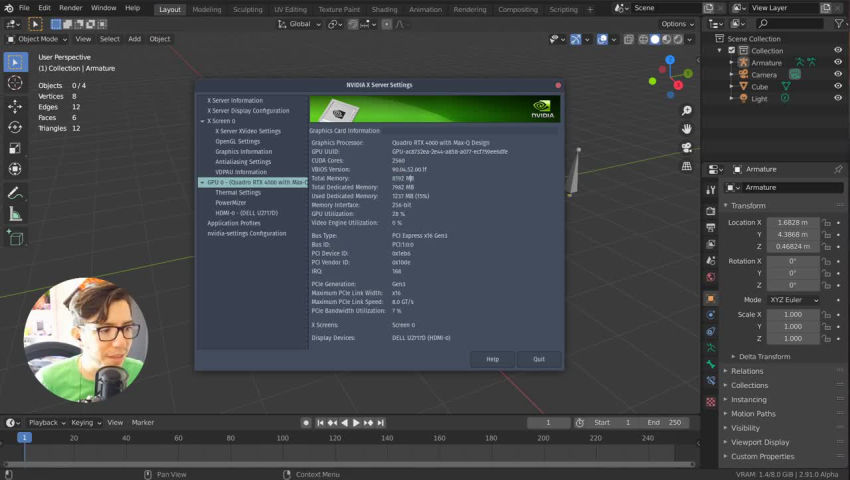
Task: Hide the Armature object
Action: click(x=838, y=62)
